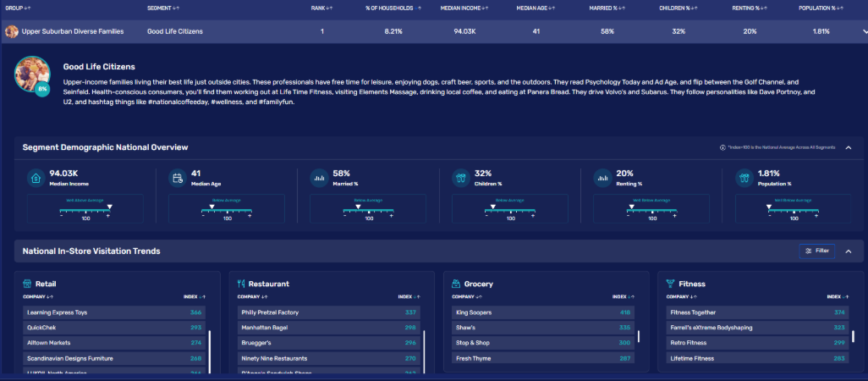The image size is (868, 381).
Task: Collapse the Segment Demographic National Overview panel
Action: pyautogui.click(x=848, y=148)
